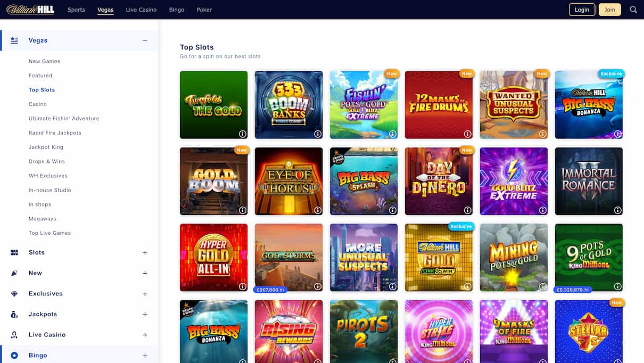Click the £307,886 jackpot amount badge
644x363 pixels.
pyautogui.click(x=271, y=290)
